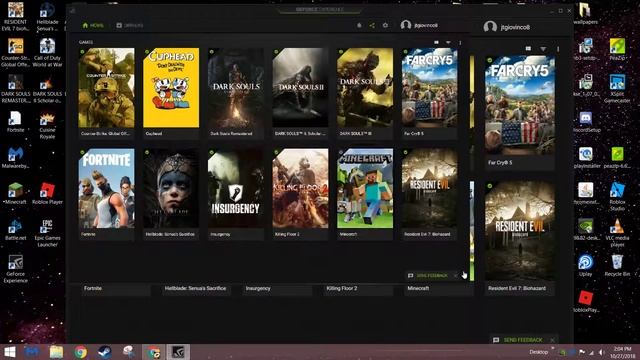This screenshot has width=640, height=360.
Task: Open the notifications bell icon
Action: [359, 25]
